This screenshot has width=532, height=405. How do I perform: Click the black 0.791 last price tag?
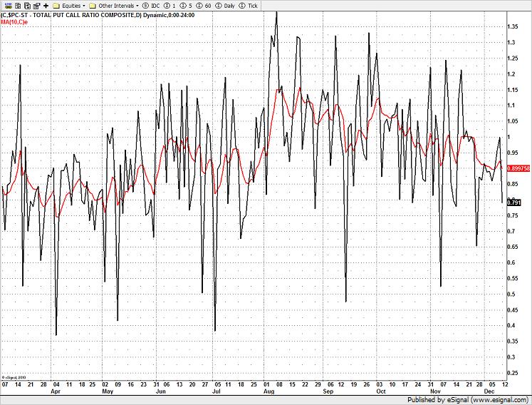coord(513,202)
